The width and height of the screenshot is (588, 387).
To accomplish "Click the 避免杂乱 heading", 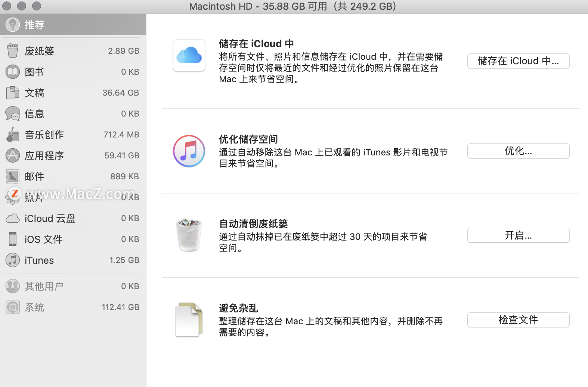I will (238, 308).
